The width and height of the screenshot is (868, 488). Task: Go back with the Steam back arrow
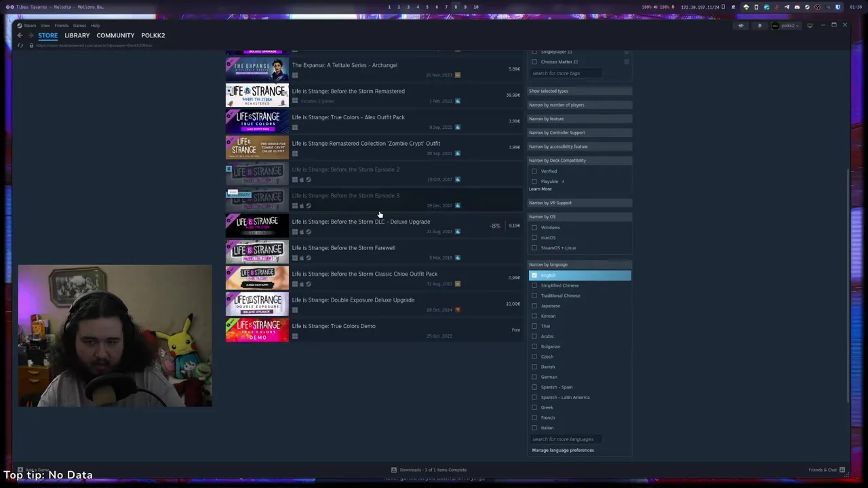(20, 35)
